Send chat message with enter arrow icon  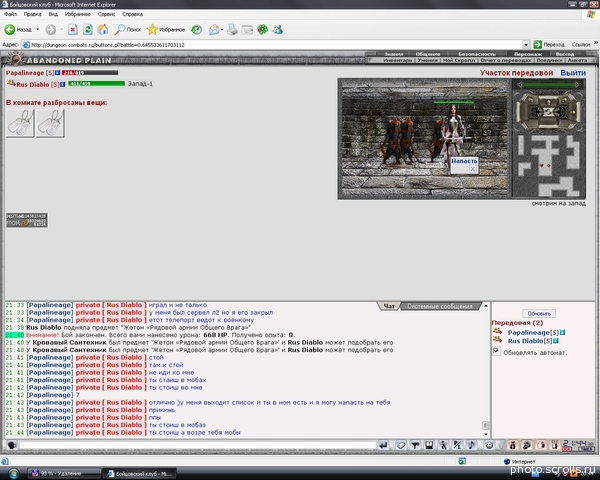point(383,445)
